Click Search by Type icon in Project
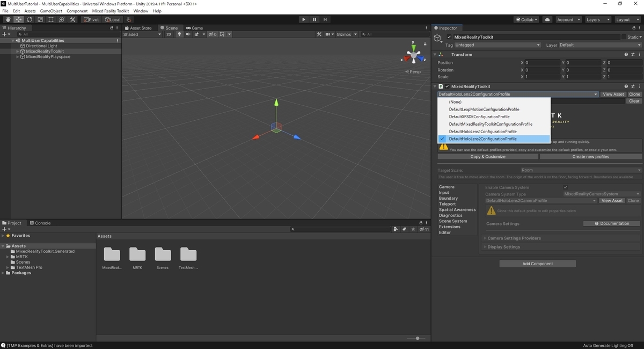Screen dimensions: 644x349 click(396, 229)
